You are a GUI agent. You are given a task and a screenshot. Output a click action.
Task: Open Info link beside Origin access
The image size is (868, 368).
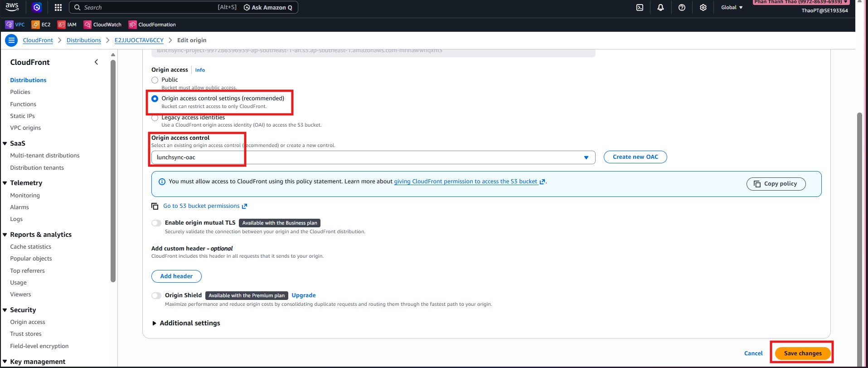click(200, 70)
